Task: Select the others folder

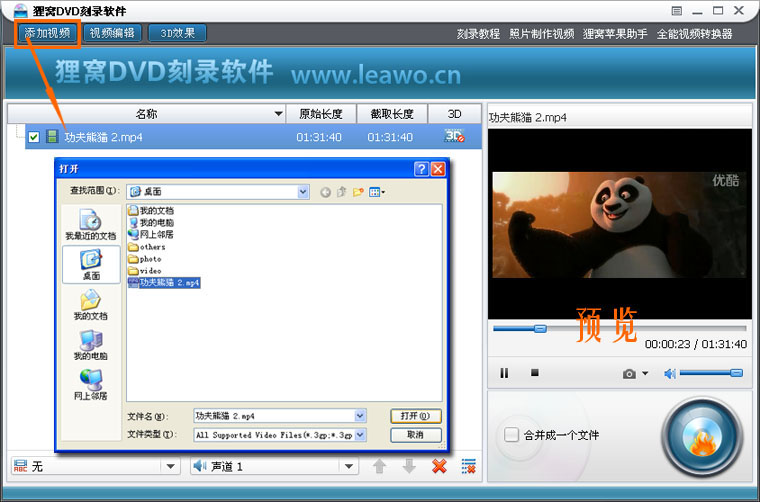Action: point(147,247)
